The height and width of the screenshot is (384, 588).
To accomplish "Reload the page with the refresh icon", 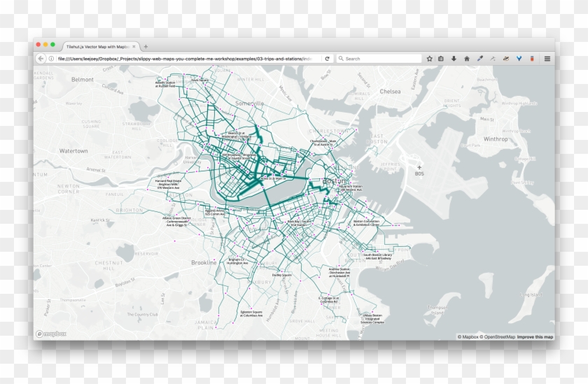I will [327, 59].
